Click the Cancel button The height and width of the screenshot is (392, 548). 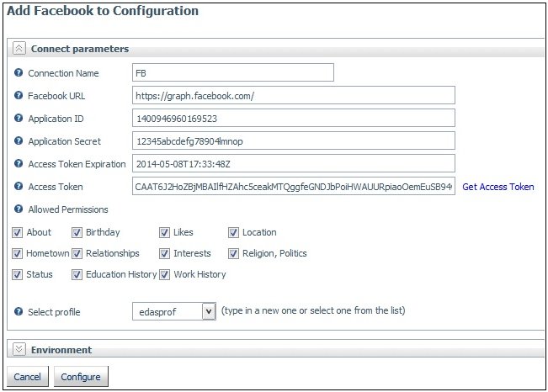tap(27, 377)
